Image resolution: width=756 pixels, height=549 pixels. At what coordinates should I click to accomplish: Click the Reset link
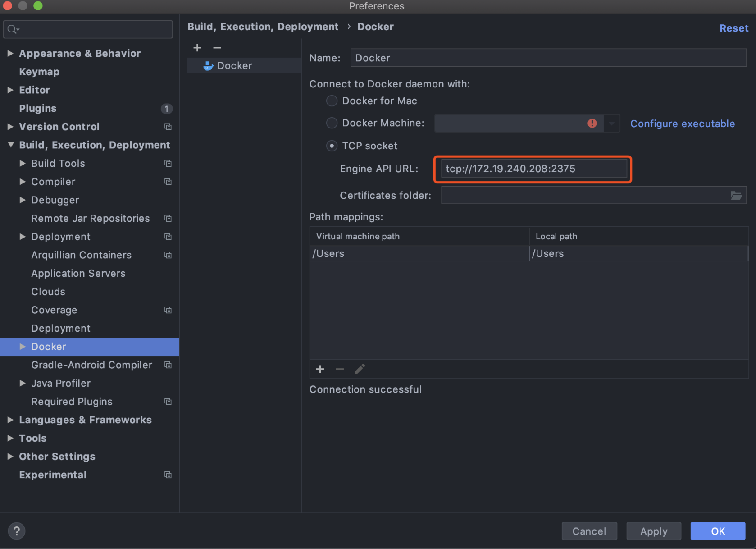coord(734,28)
